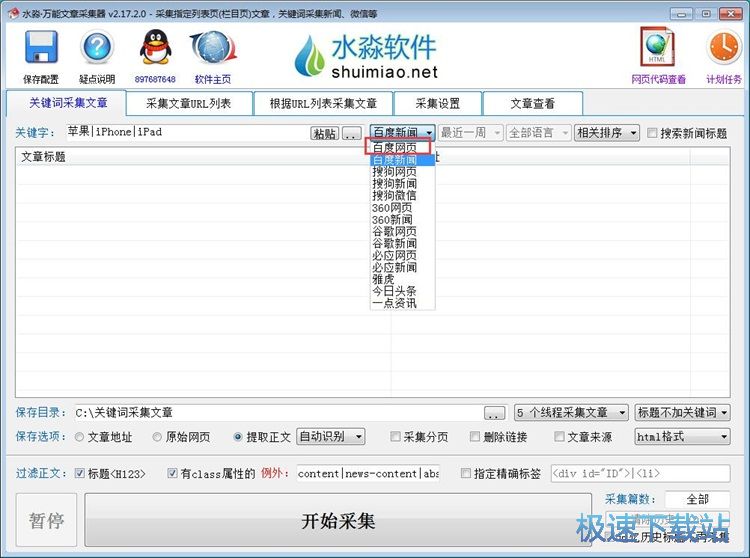Select 雅虎 from the list
The height and width of the screenshot is (558, 750).
click(403, 280)
